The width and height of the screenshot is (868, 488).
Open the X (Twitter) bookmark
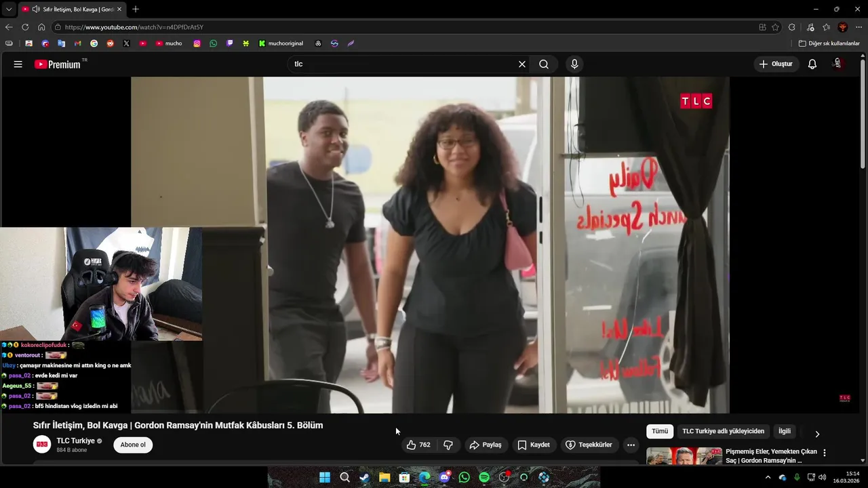[x=126, y=43]
